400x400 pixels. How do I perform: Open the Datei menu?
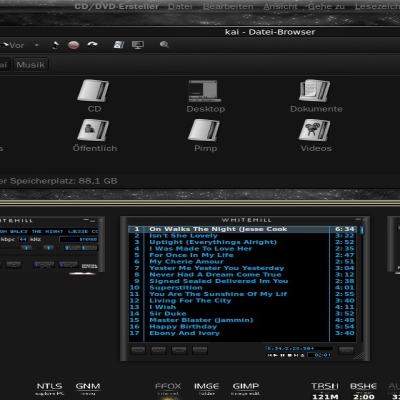click(x=180, y=7)
